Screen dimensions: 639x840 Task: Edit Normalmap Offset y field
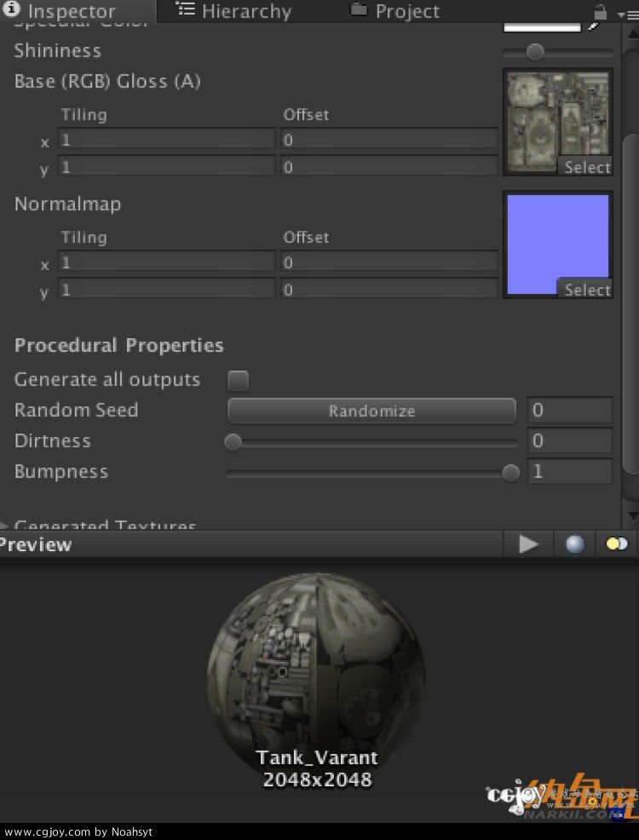[x=389, y=290]
